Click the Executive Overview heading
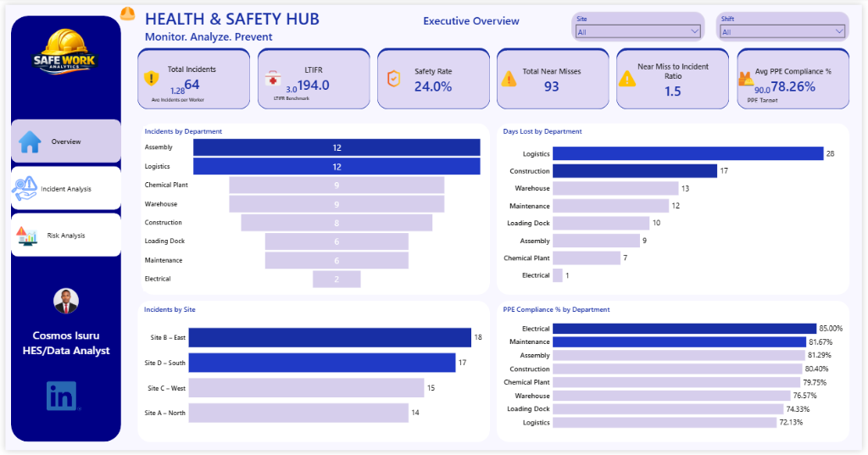The image size is (868, 455). [471, 21]
